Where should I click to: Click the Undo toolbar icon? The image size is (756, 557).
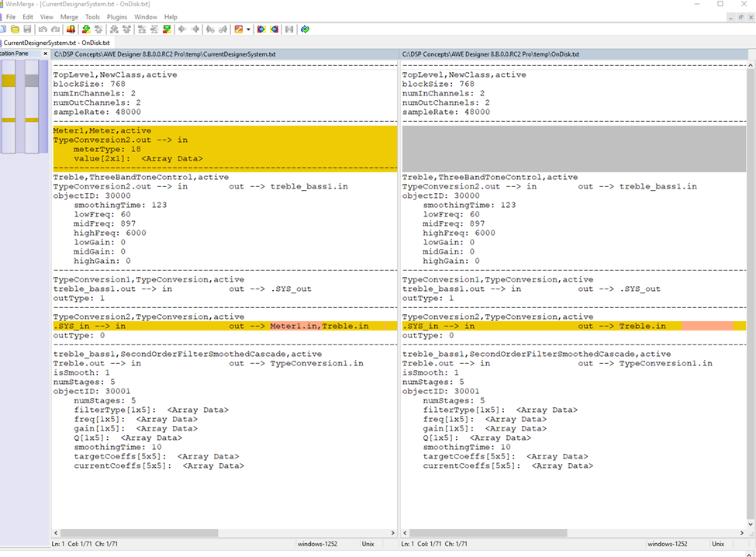43,29
